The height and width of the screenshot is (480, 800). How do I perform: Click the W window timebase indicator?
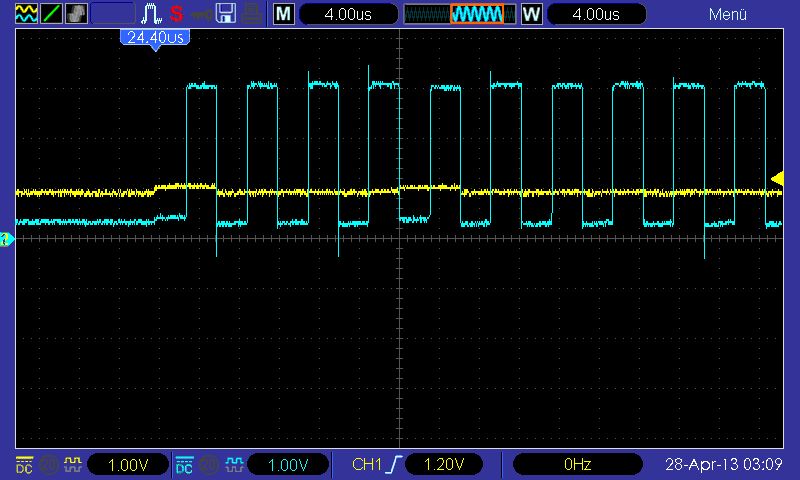tap(531, 14)
